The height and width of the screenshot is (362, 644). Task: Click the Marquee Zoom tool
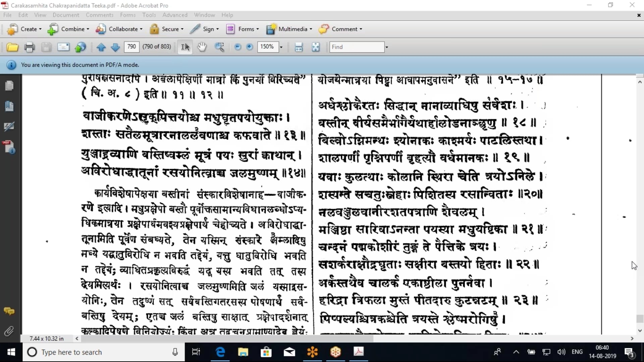219,47
